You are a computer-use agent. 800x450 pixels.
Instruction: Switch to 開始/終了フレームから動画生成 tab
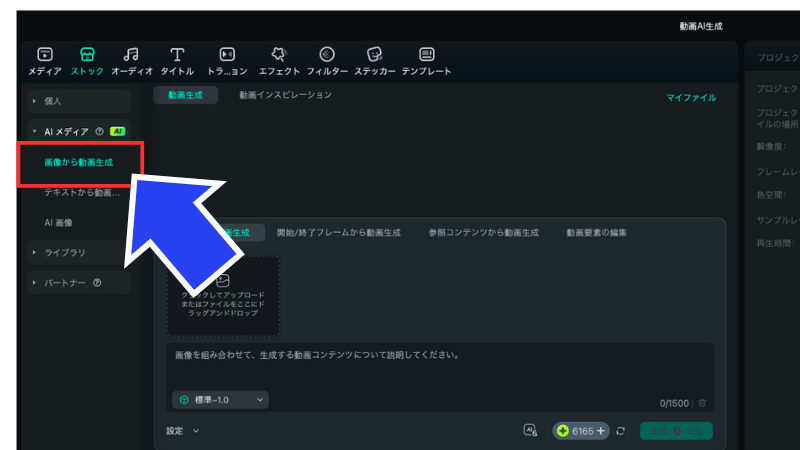tap(338, 233)
